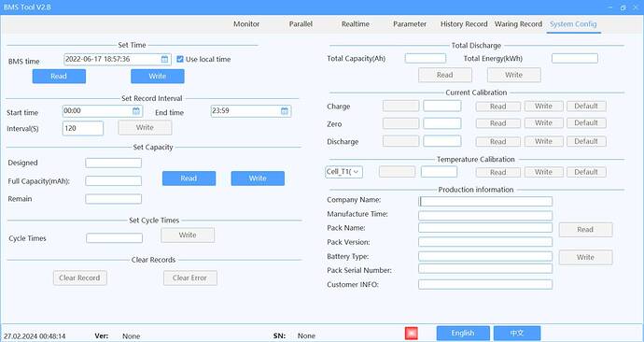Write the Production information
Screen dimensions: 644x342
(x=586, y=257)
